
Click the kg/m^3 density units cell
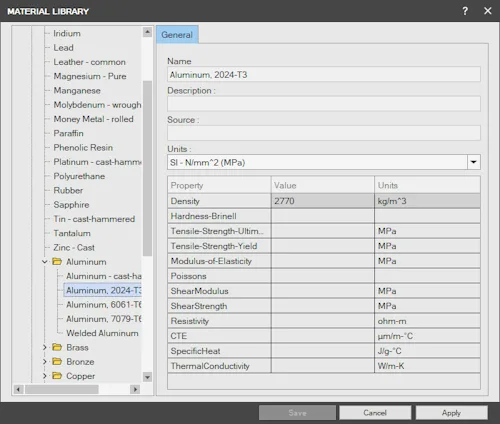427,201
